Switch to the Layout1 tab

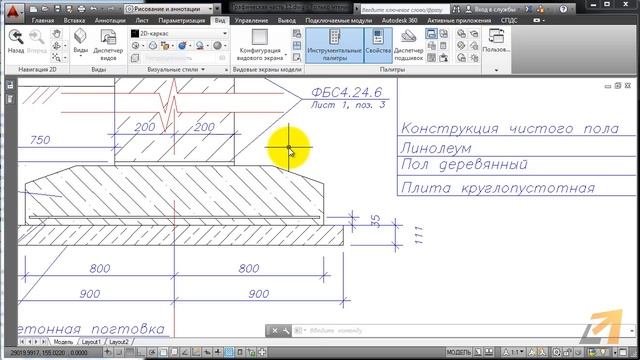click(91, 342)
